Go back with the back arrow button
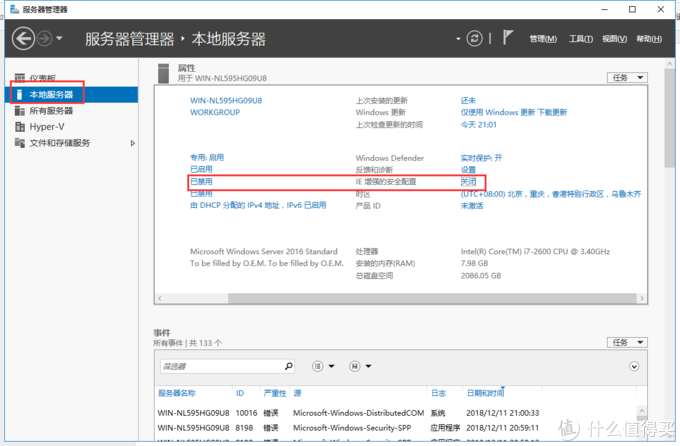This screenshot has height=446, width=680. tap(23, 39)
